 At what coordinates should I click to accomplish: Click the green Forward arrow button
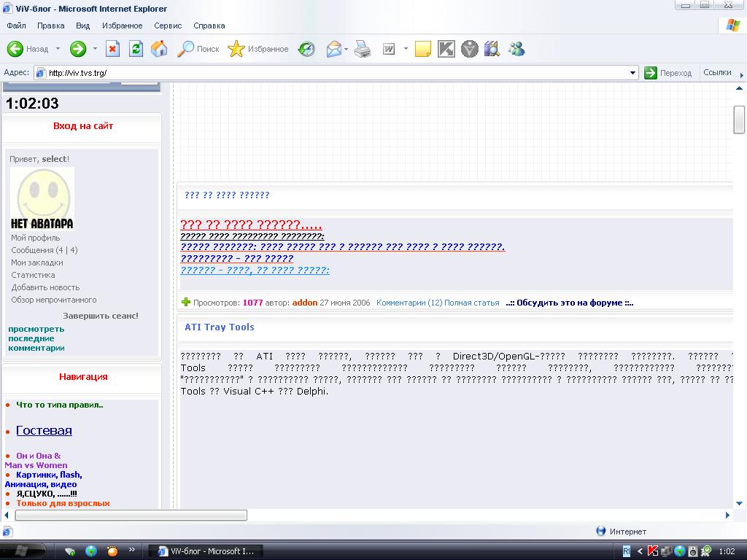(78, 49)
